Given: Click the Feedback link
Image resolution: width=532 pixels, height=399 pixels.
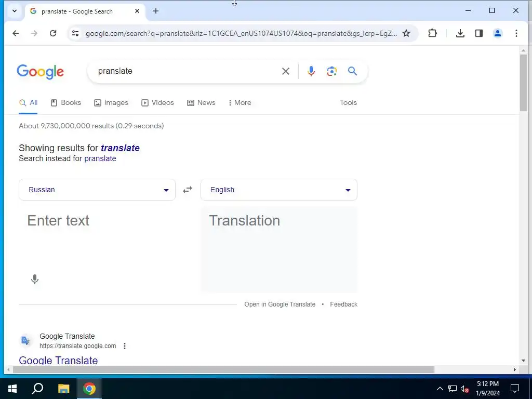Looking at the screenshot, I should click(x=344, y=304).
